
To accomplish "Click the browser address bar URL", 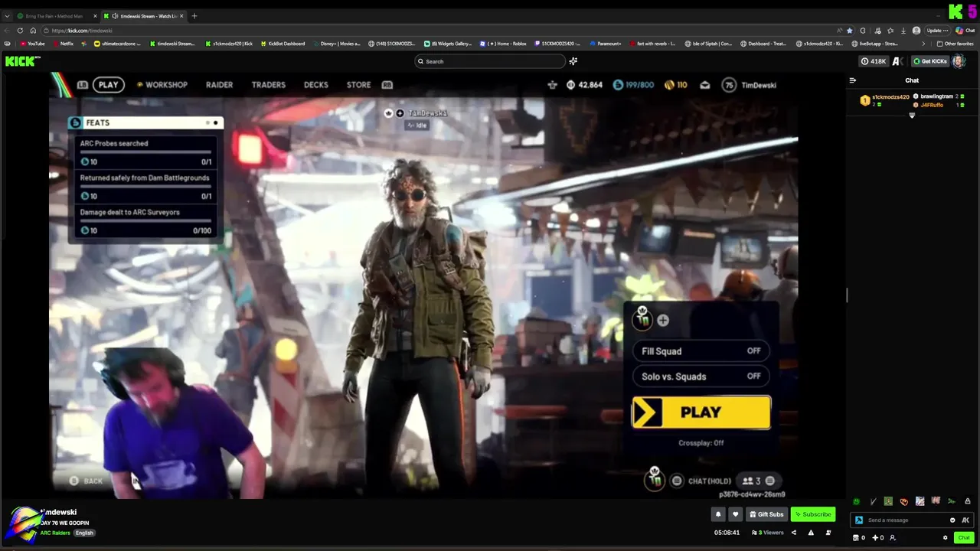I will (x=82, y=31).
